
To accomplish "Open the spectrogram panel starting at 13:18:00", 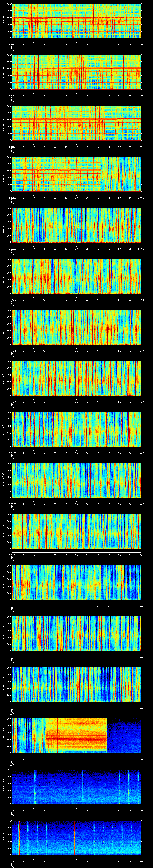I will point(77,123).
